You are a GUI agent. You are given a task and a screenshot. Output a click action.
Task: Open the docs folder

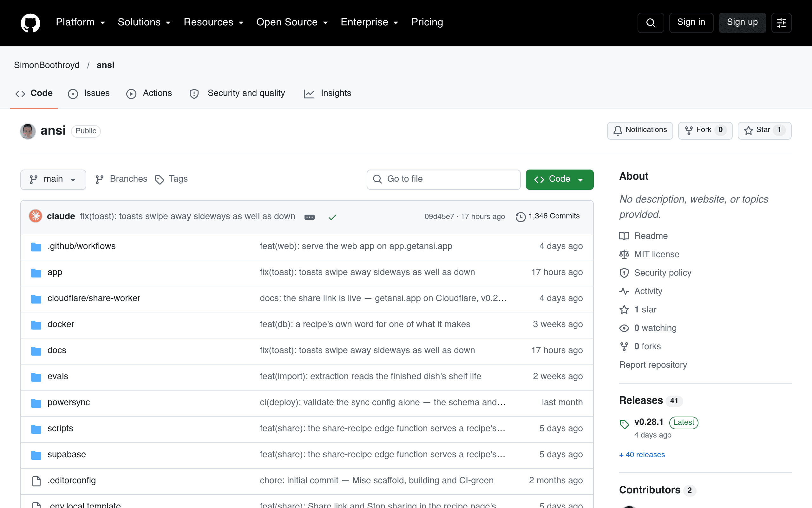pyautogui.click(x=57, y=351)
